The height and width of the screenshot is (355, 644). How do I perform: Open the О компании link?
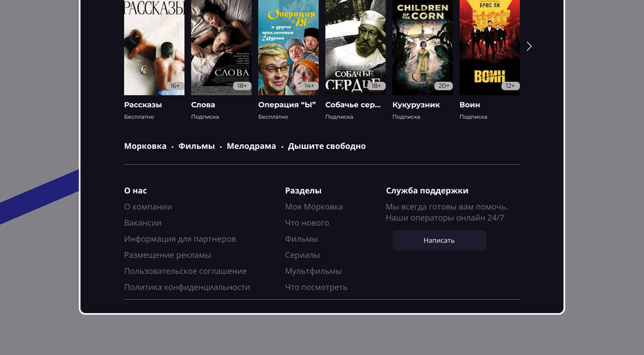tap(148, 207)
